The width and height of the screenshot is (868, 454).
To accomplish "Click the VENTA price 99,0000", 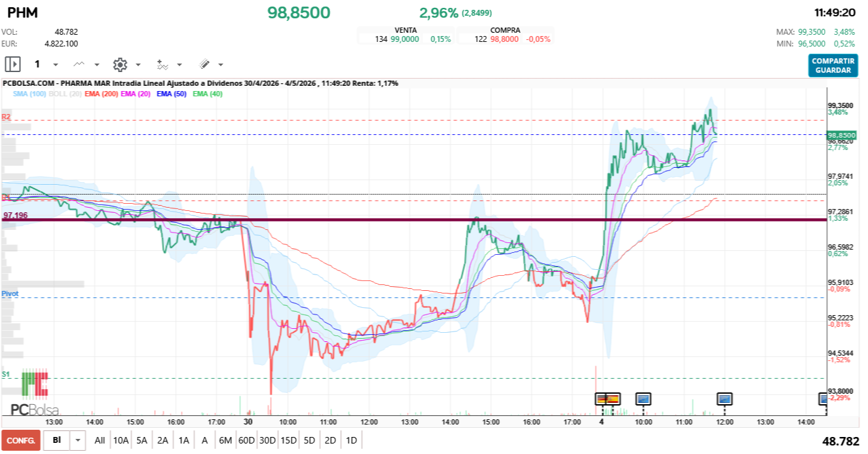I will pos(405,39).
